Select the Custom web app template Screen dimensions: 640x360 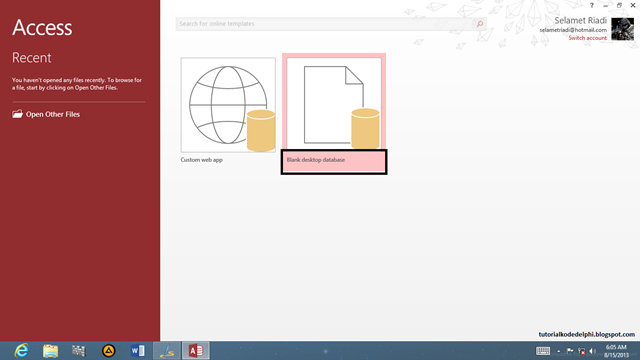(x=228, y=110)
